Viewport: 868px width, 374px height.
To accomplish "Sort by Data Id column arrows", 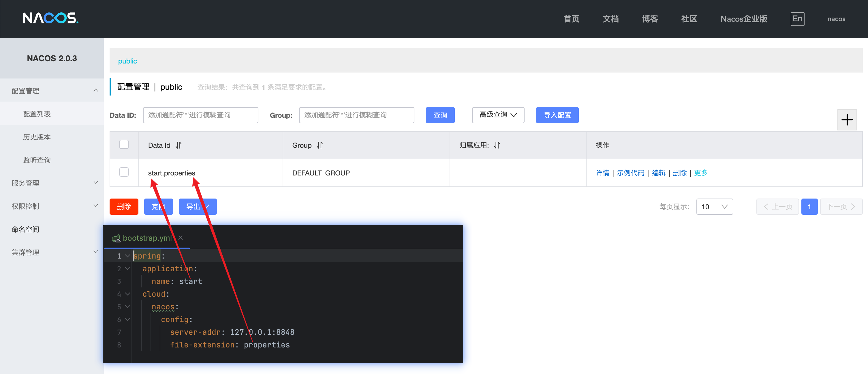I will pos(178,145).
